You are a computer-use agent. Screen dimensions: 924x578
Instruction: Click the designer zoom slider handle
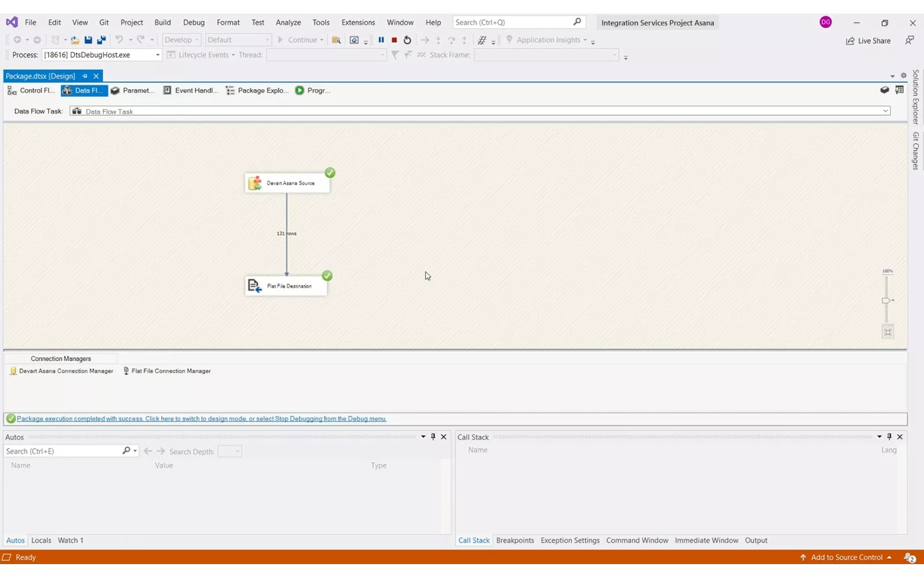(886, 301)
